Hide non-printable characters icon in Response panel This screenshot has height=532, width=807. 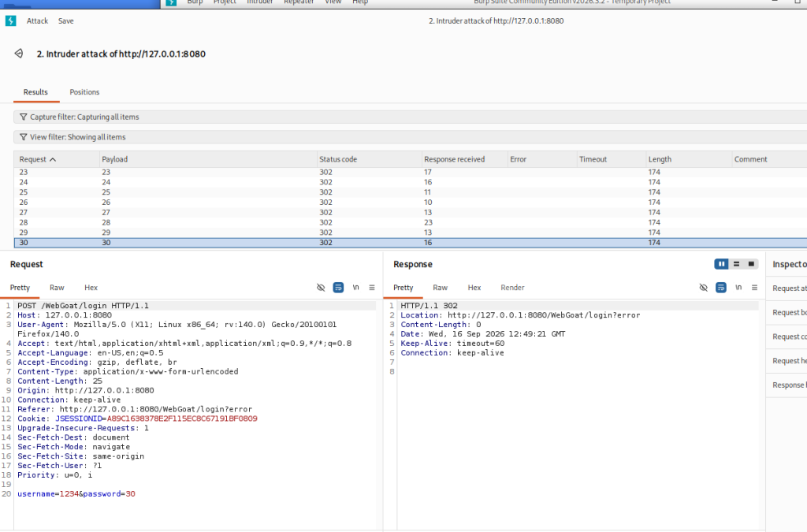coord(704,288)
